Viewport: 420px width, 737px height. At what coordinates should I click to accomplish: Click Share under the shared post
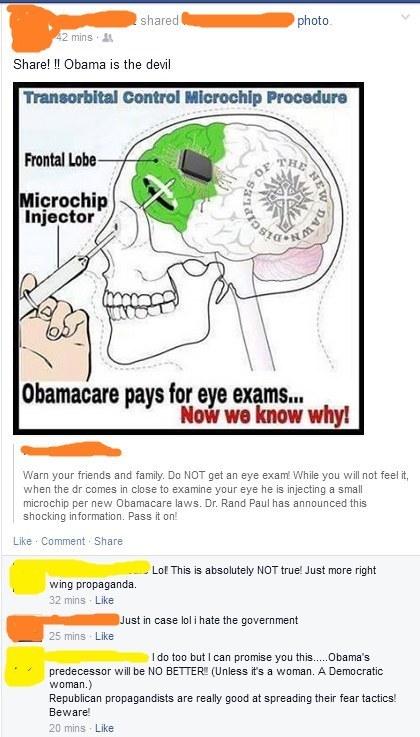point(108,541)
